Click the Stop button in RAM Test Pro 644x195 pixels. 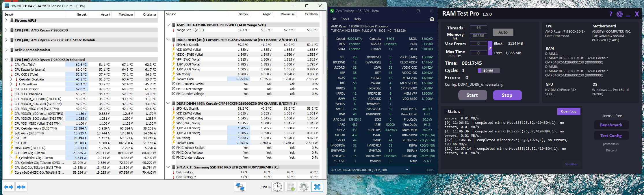click(x=507, y=95)
